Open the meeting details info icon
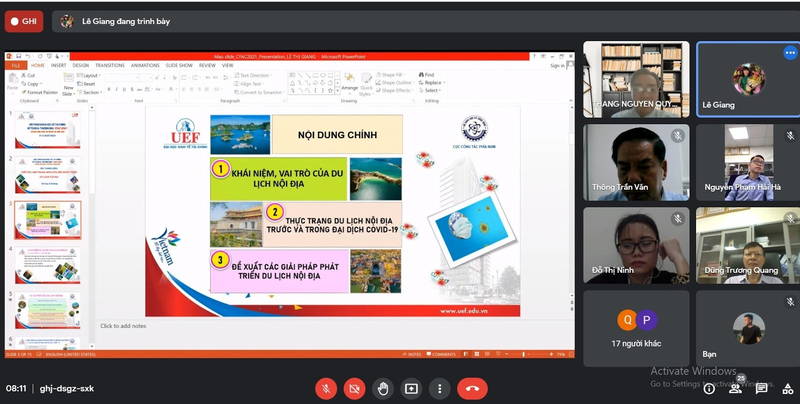 coord(709,388)
